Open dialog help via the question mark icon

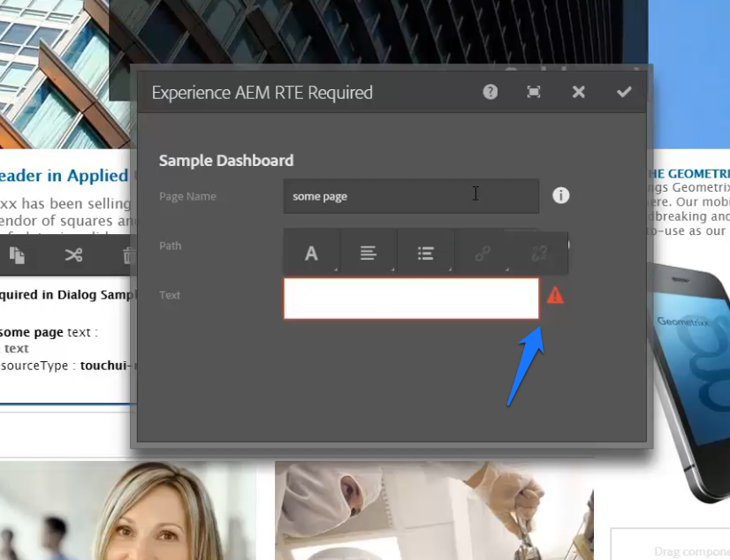coord(490,92)
